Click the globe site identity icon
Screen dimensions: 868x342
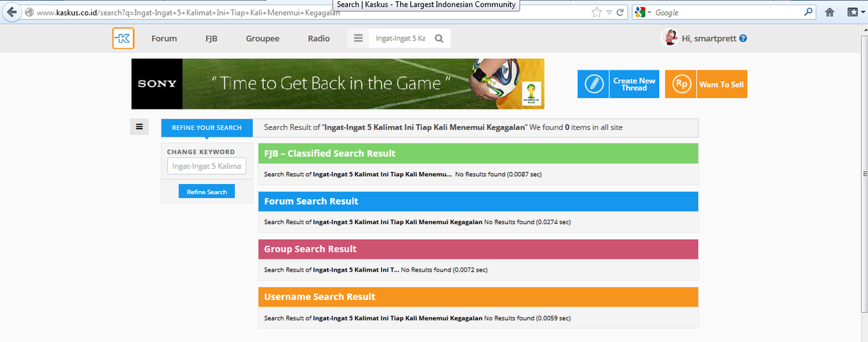[x=29, y=13]
